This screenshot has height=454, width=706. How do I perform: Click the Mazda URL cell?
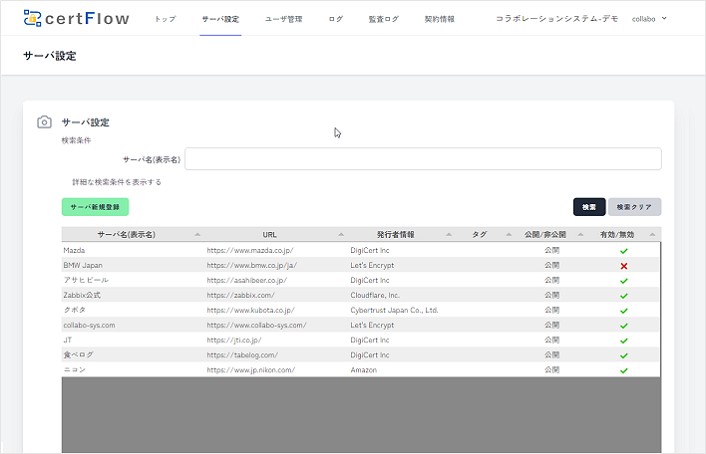coord(250,250)
